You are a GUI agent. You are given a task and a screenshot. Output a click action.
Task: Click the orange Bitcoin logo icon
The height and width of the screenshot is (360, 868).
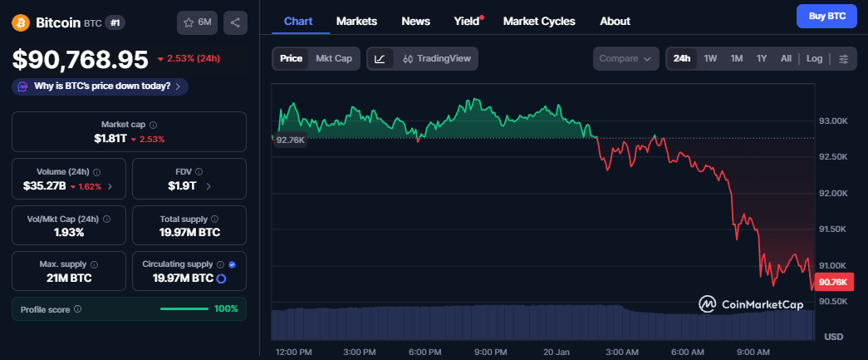[x=21, y=23]
